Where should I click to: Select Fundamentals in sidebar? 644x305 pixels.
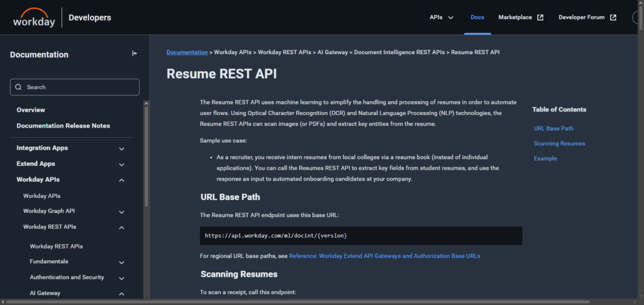(x=49, y=261)
